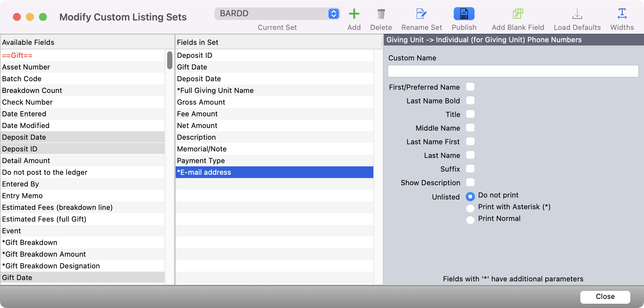
Task: Enable the First/Preferred Name checkbox
Action: coord(470,87)
